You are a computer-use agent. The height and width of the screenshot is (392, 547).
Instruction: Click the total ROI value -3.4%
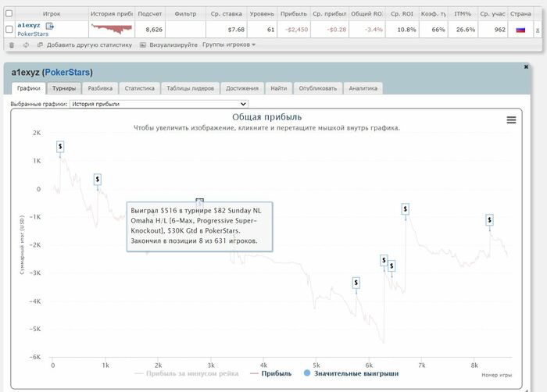tap(374, 30)
